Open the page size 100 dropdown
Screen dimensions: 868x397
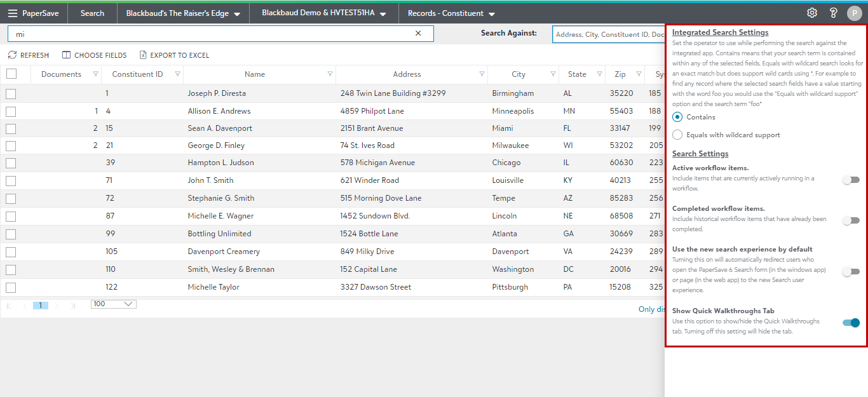pyautogui.click(x=114, y=304)
